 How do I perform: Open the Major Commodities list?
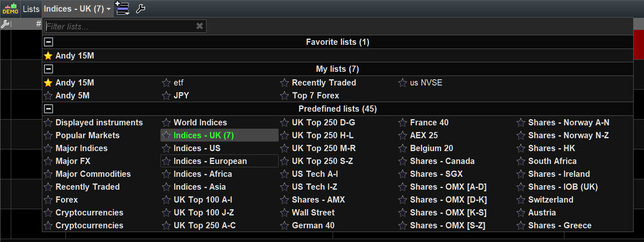coord(93,174)
